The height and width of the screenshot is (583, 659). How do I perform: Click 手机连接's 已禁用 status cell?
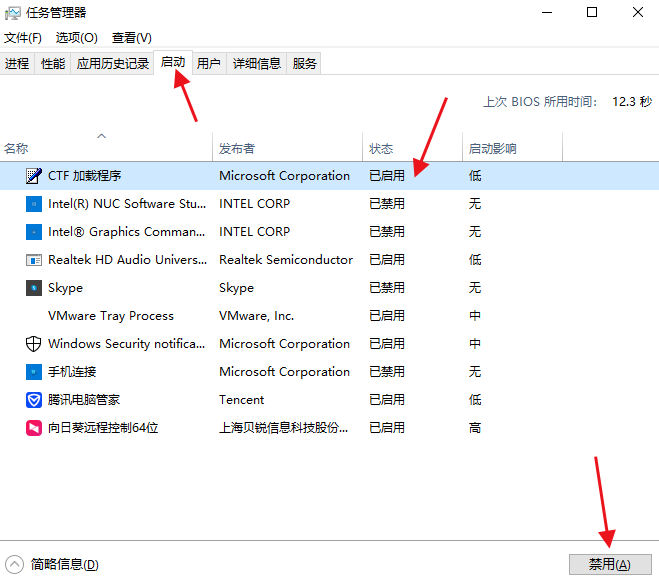click(387, 372)
